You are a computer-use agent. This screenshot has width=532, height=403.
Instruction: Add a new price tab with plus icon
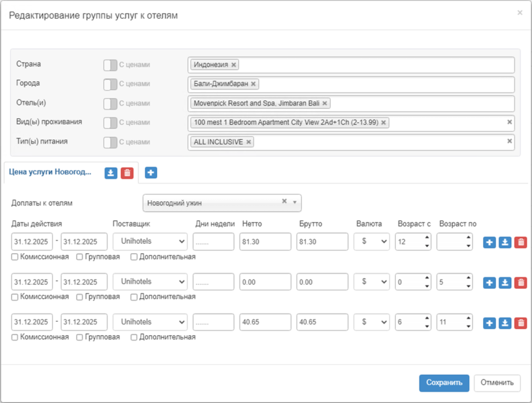tap(151, 173)
